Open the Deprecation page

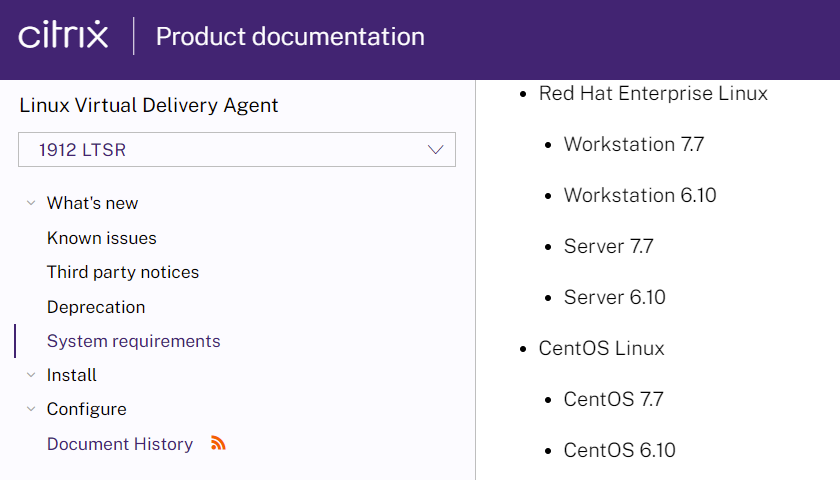(96, 307)
